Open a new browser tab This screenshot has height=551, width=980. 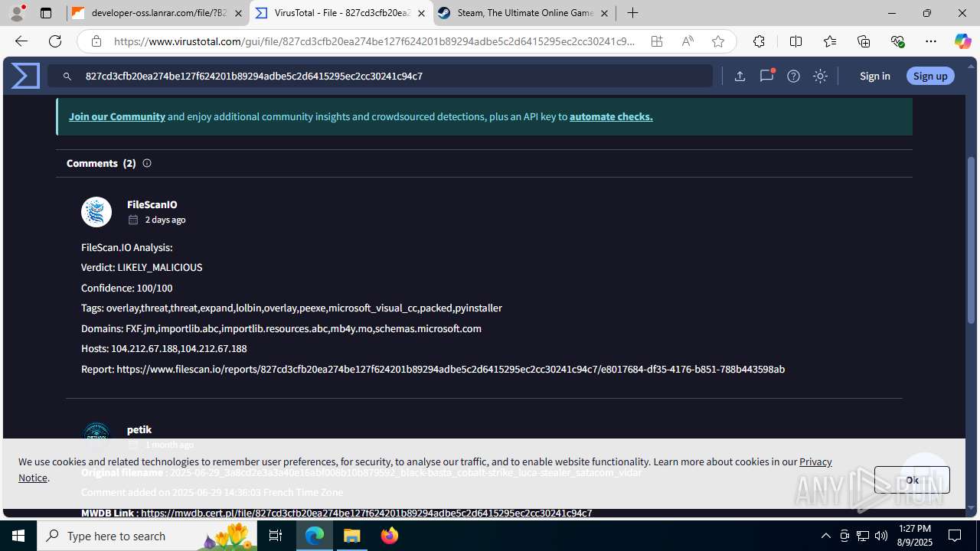coord(632,13)
